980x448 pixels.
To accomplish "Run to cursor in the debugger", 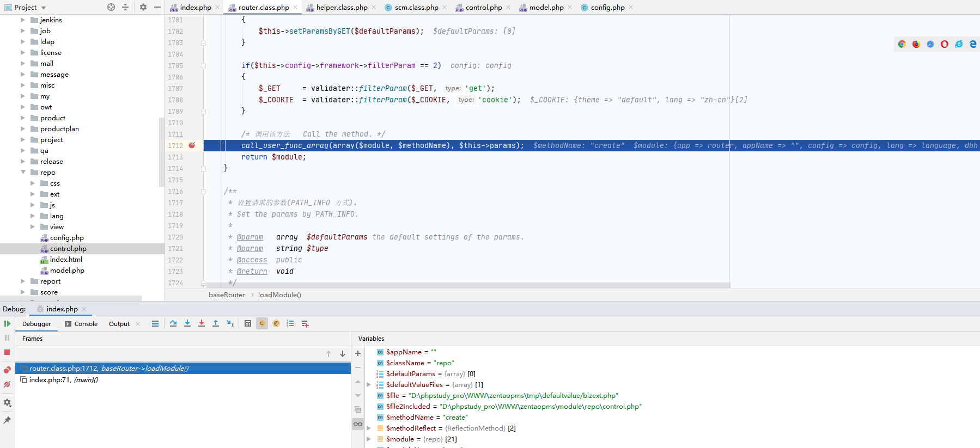I will [230, 323].
